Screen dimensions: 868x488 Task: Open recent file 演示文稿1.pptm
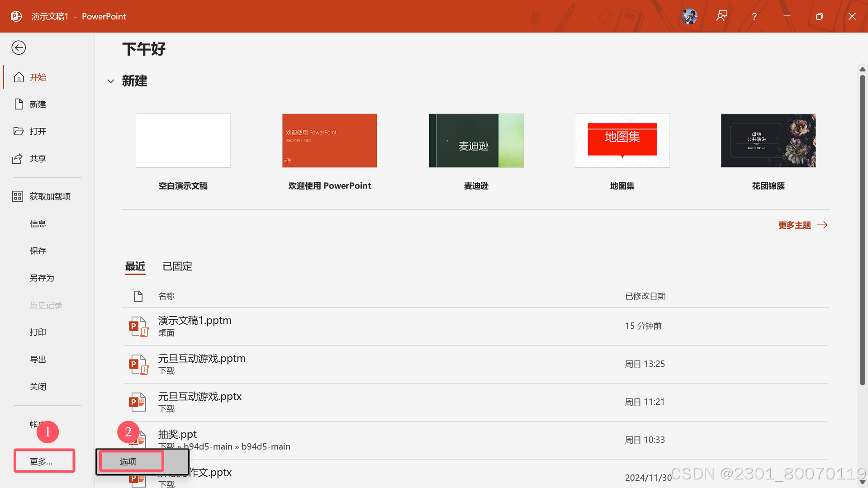(475, 327)
